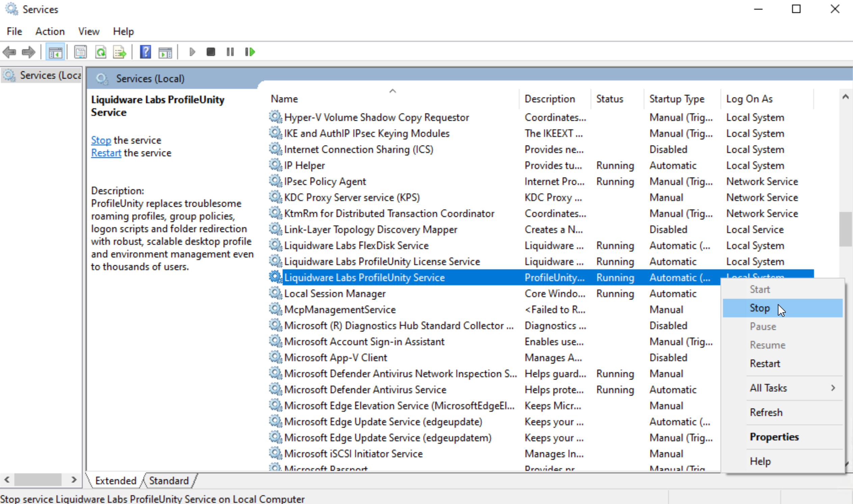Toggle Show/Hide Action Pane toolbar icon
853x504 pixels.
coord(165,52)
